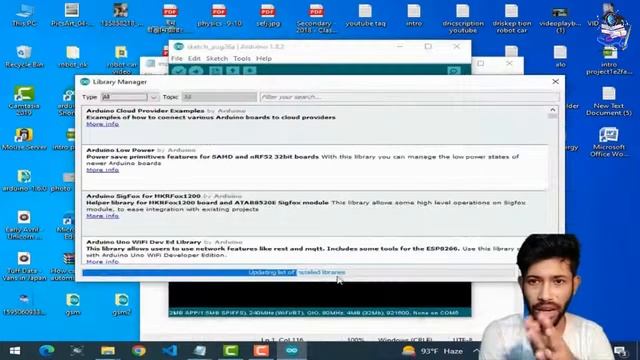Click Upload arrow button in Arduino toolbar
Image resolution: width=640 pixels, height=360 pixels.
pyautogui.click(x=196, y=71)
